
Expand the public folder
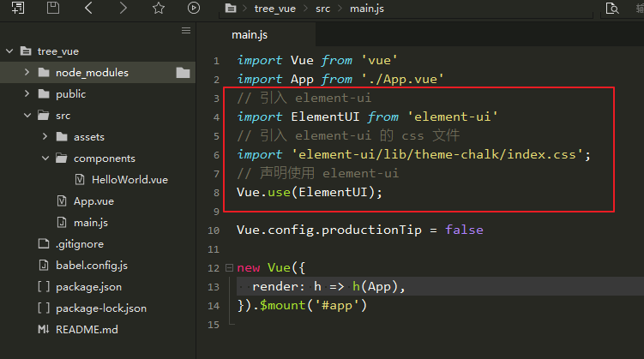click(27, 93)
